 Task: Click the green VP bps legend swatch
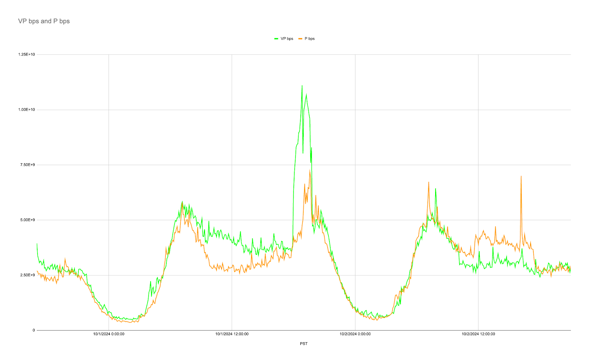click(x=276, y=39)
